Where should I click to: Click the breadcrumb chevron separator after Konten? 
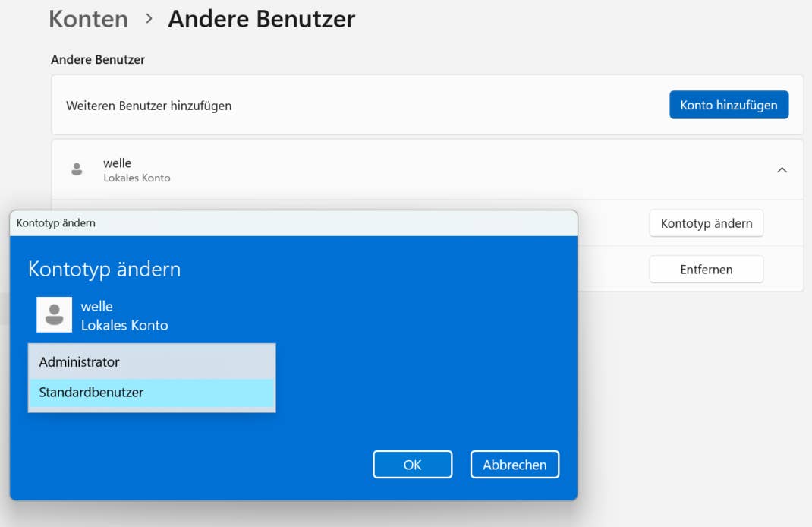[x=149, y=18]
